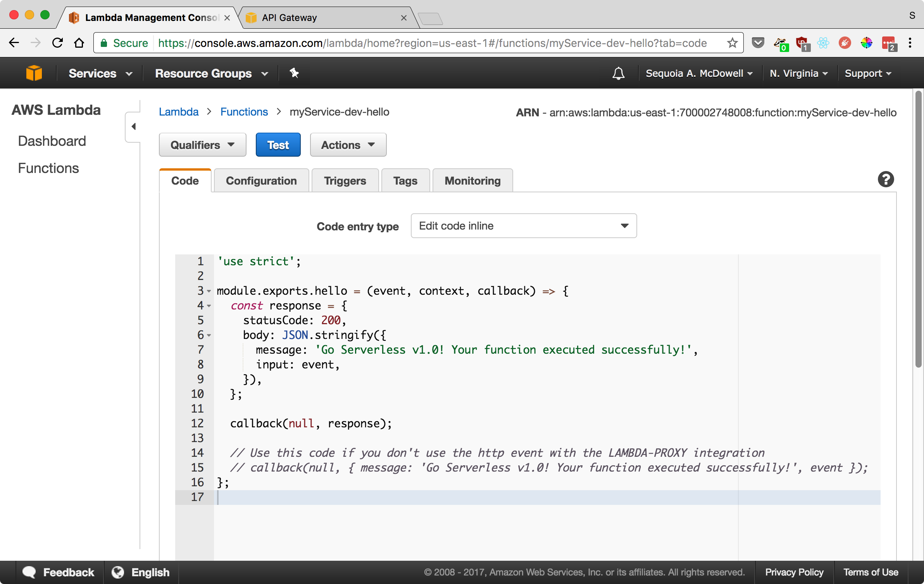Screen dimensions: 924x584
Task: Click the blue Test button
Action: coord(278,145)
